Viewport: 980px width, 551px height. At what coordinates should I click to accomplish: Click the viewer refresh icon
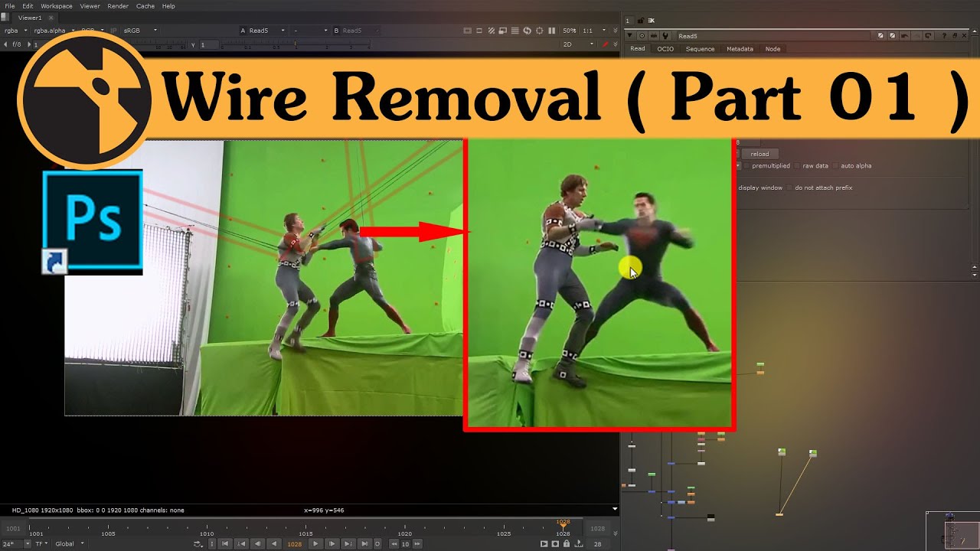point(528,31)
